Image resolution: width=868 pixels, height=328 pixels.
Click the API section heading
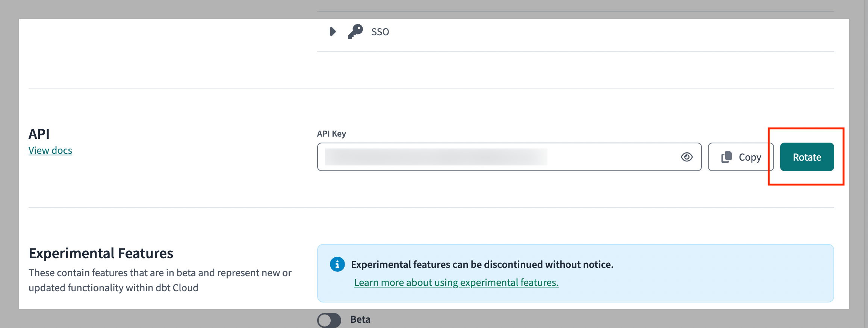[39, 134]
